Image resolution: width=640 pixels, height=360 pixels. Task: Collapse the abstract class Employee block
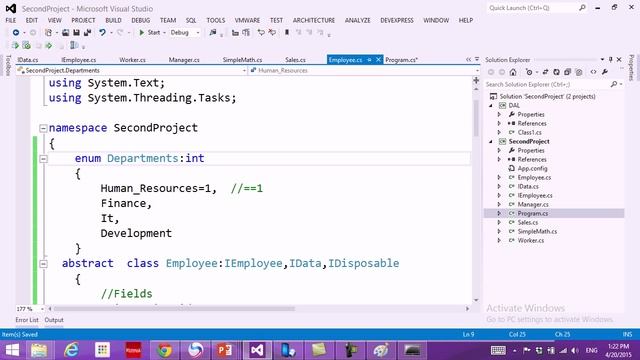43,264
